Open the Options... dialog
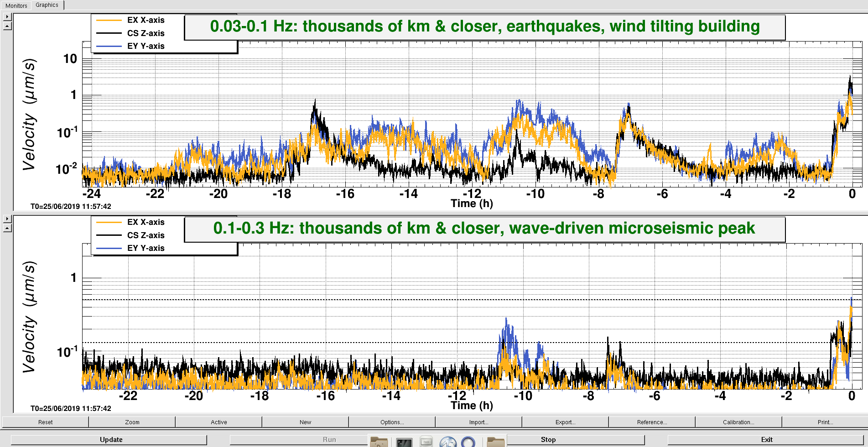 [392, 422]
